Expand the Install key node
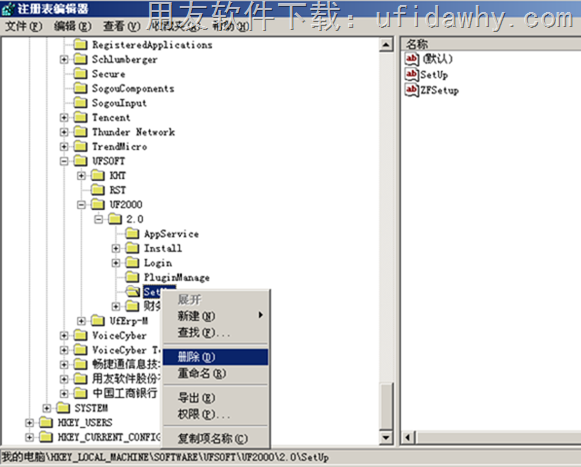Viewport: 581px width, 467px height. click(x=116, y=248)
